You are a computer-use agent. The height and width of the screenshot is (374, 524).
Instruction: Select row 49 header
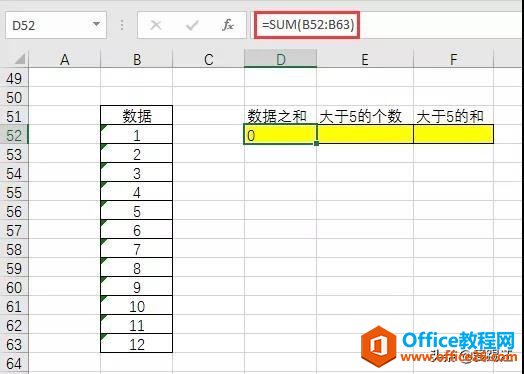14,79
